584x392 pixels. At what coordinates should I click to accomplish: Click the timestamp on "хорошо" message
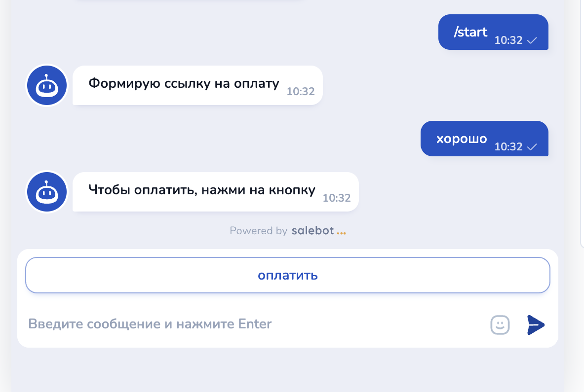click(x=508, y=146)
